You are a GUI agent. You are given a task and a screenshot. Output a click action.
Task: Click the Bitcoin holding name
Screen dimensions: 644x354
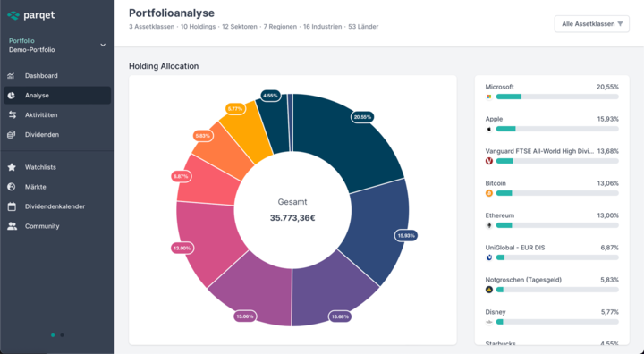pos(496,183)
